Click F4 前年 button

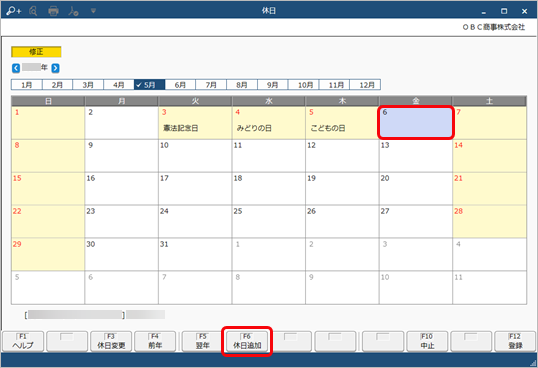click(155, 341)
